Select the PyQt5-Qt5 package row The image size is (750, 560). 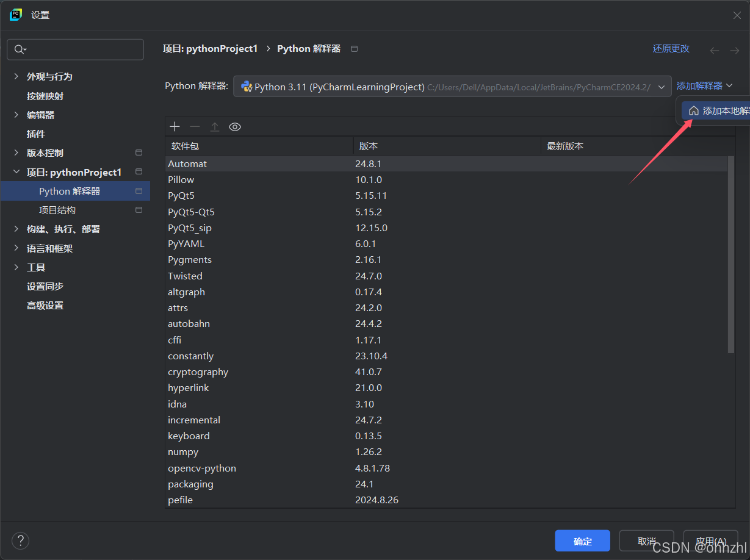click(446, 212)
